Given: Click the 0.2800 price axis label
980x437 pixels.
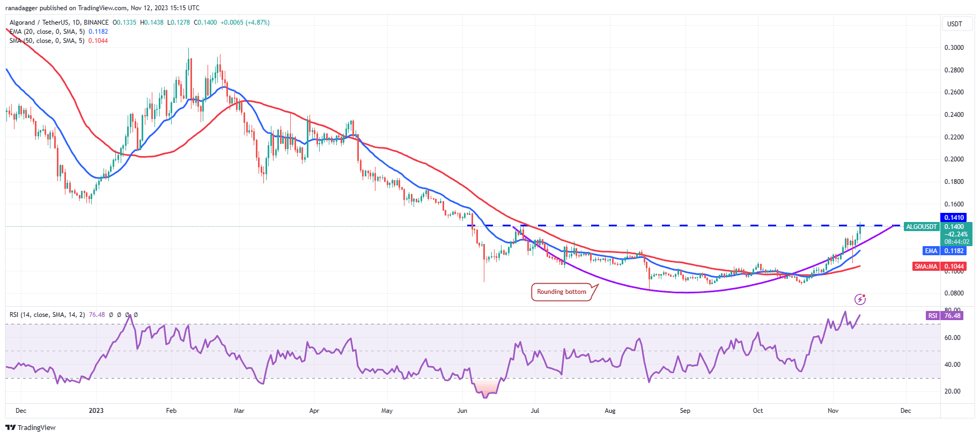Looking at the screenshot, I should click(954, 70).
